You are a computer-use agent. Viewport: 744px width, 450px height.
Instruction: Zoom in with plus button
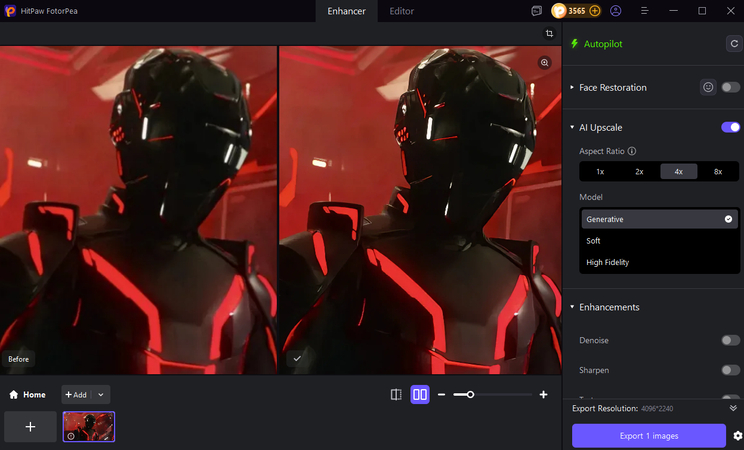543,394
